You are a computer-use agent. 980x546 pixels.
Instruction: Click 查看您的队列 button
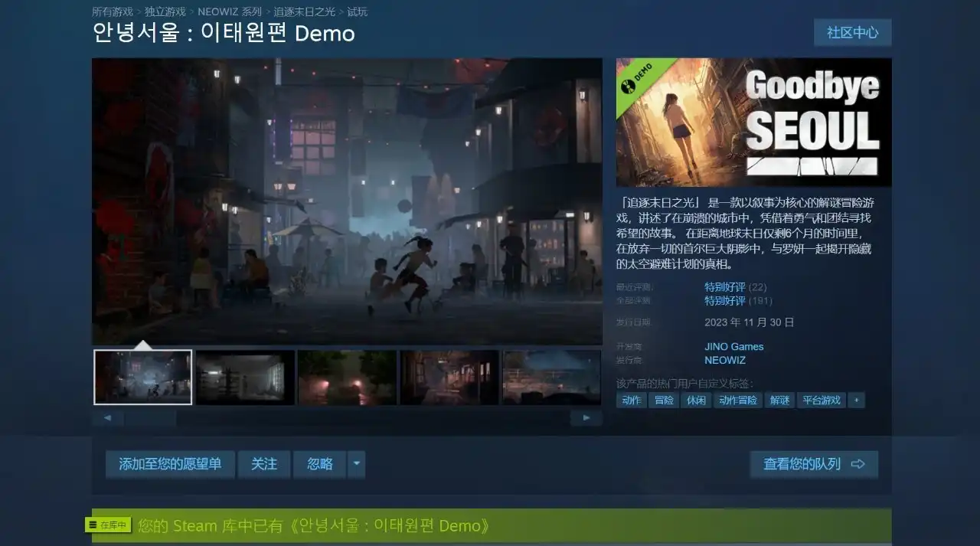[x=814, y=464]
